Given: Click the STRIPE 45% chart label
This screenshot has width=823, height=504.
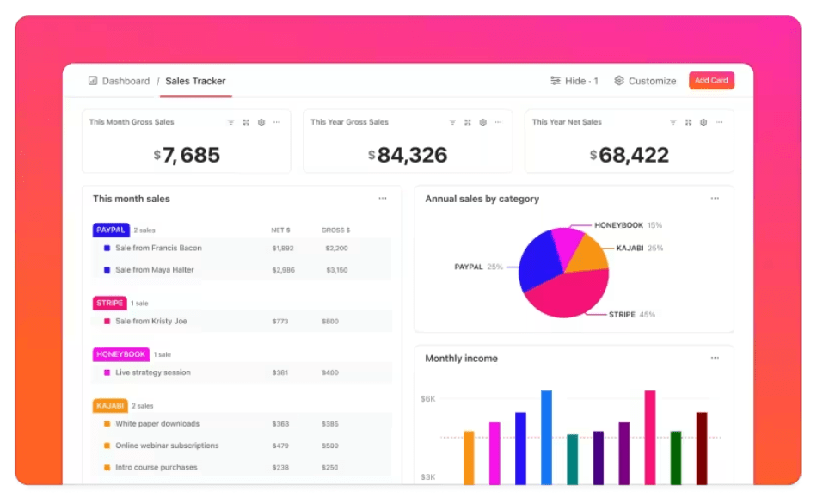Looking at the screenshot, I should (632, 315).
